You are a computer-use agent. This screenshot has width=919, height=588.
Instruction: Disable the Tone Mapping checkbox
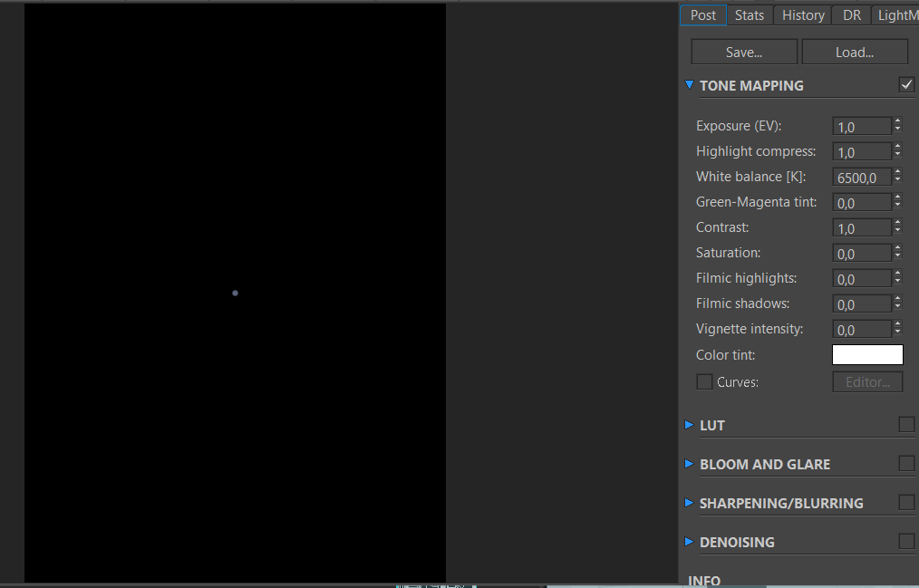tap(906, 85)
